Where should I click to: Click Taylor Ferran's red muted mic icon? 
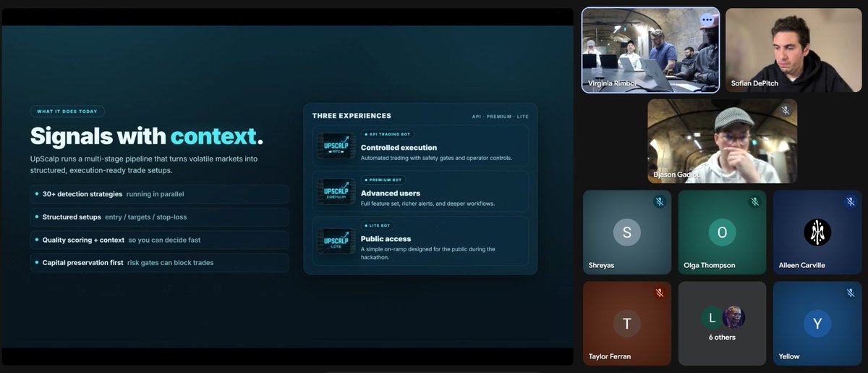click(x=659, y=293)
